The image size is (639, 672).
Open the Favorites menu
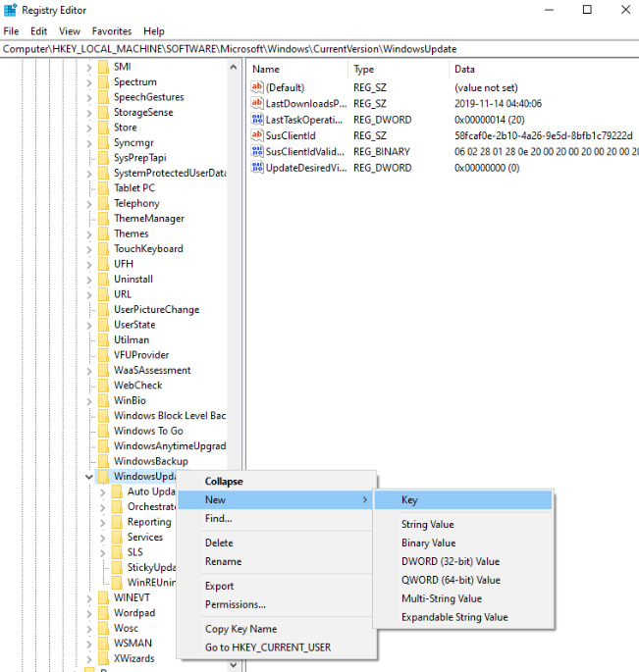pyautogui.click(x=111, y=31)
